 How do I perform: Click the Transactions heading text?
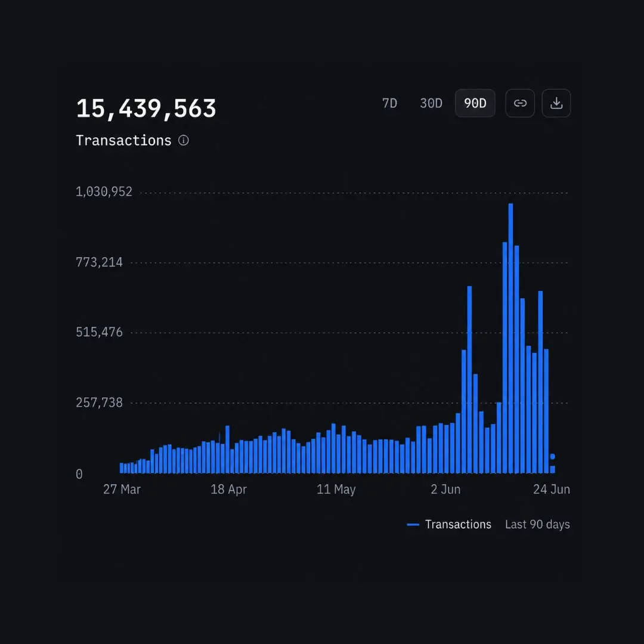point(123,141)
